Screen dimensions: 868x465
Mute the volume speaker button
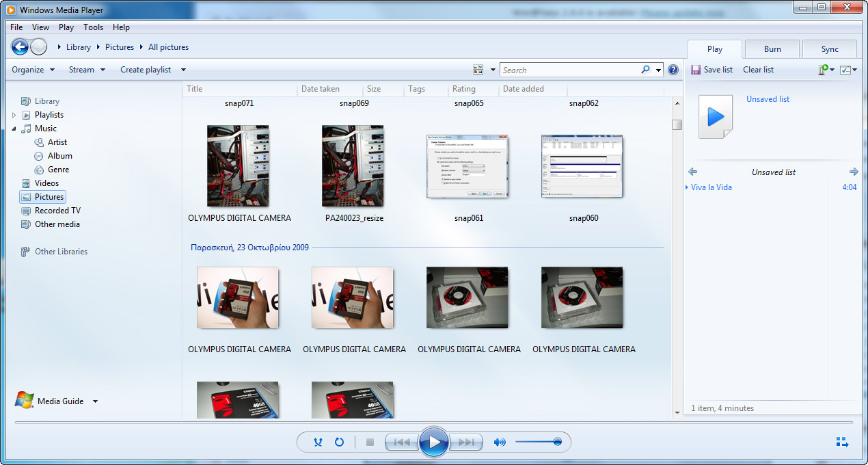pyautogui.click(x=500, y=442)
